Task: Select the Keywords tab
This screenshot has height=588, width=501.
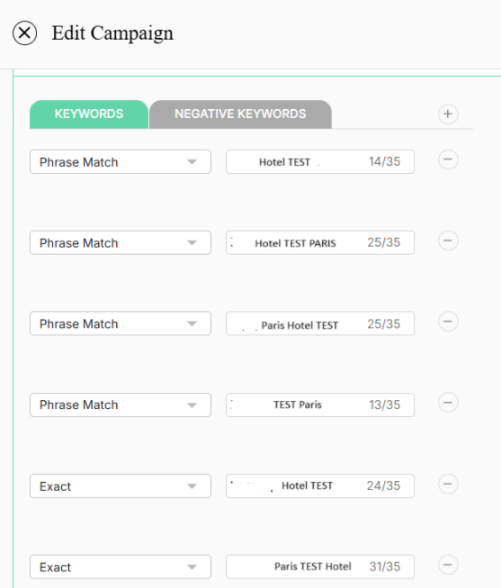Action: [89, 114]
